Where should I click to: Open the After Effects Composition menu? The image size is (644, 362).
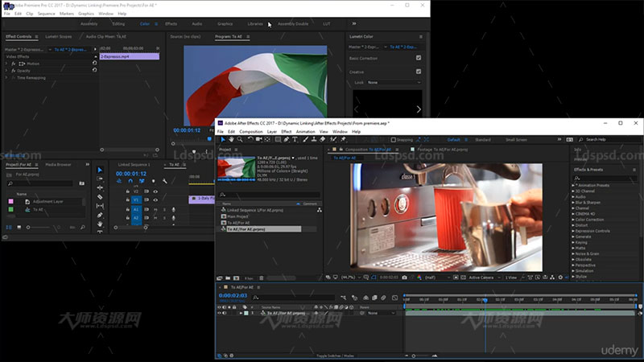[x=251, y=132]
